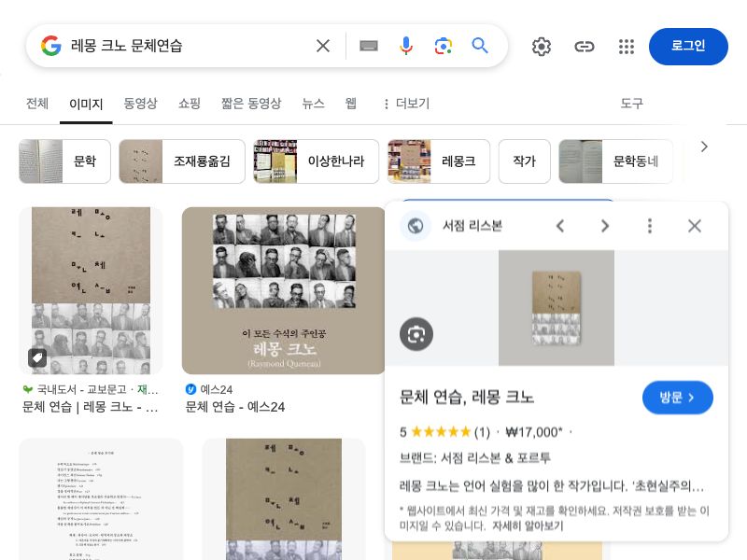Viewport: 747px width, 560px height.
Task: Select the 레몽크 filter chip
Action: tap(439, 161)
